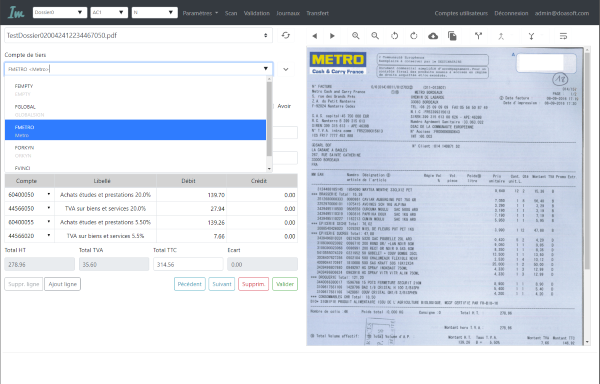Click the merge-down arrow icon
Image resolution: width=600 pixels, height=384 pixels.
click(531, 36)
